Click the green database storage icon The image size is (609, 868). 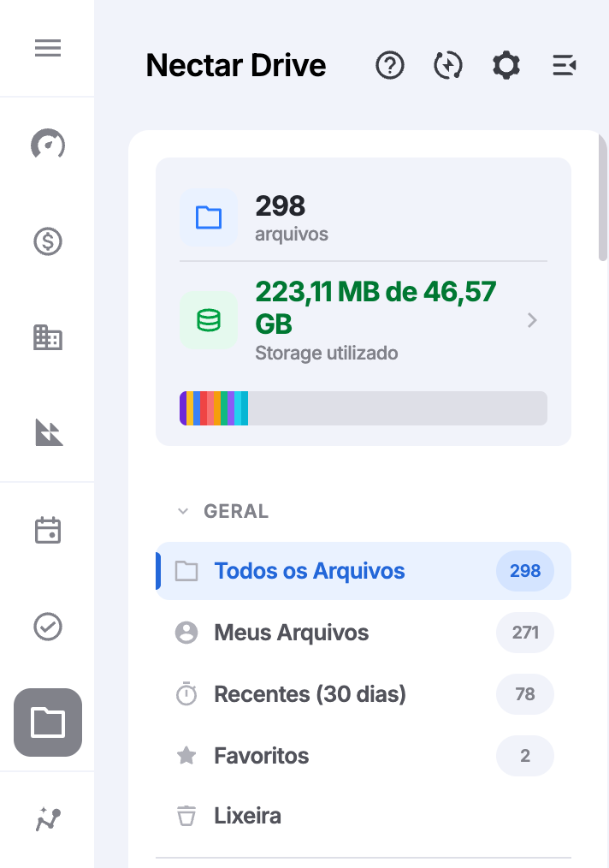(209, 320)
